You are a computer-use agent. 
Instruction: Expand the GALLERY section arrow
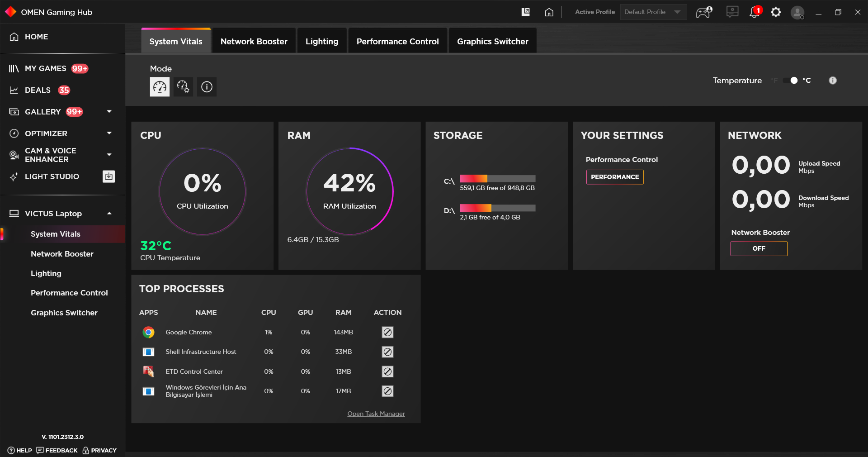pyautogui.click(x=109, y=111)
